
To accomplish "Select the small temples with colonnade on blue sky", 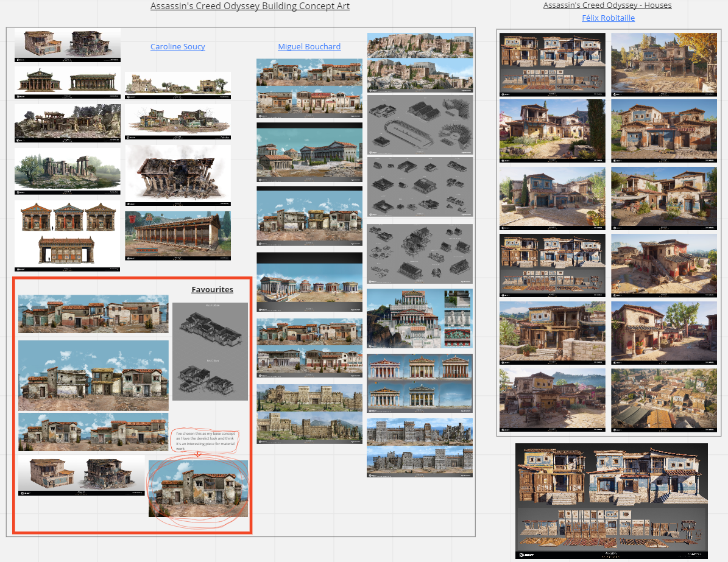I will pyautogui.click(x=309, y=282).
